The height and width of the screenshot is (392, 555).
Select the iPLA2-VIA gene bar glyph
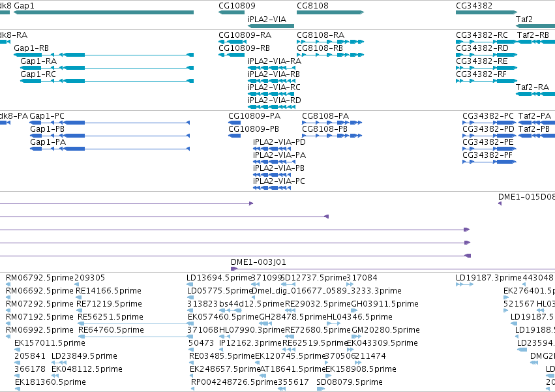271,26
